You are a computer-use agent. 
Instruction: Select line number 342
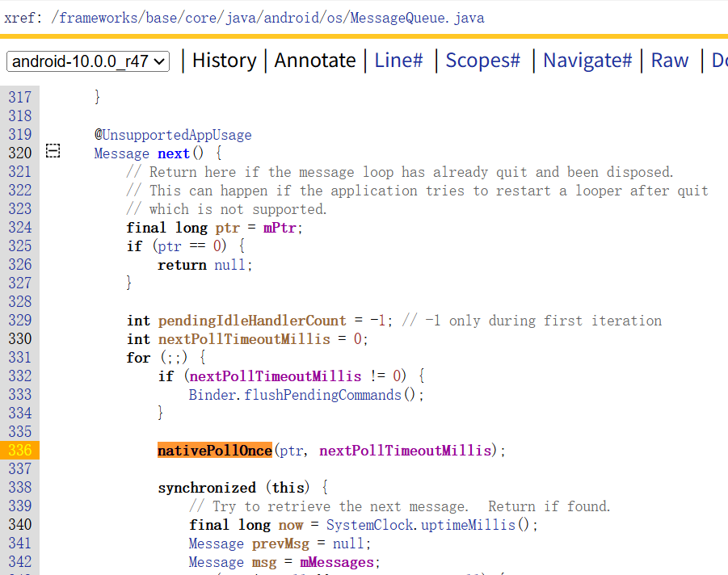click(20, 561)
